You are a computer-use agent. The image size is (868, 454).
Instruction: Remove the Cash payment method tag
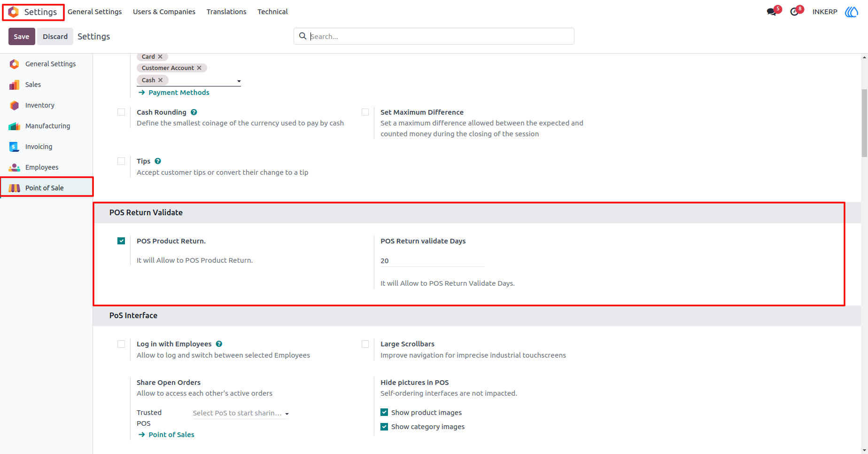(x=161, y=80)
